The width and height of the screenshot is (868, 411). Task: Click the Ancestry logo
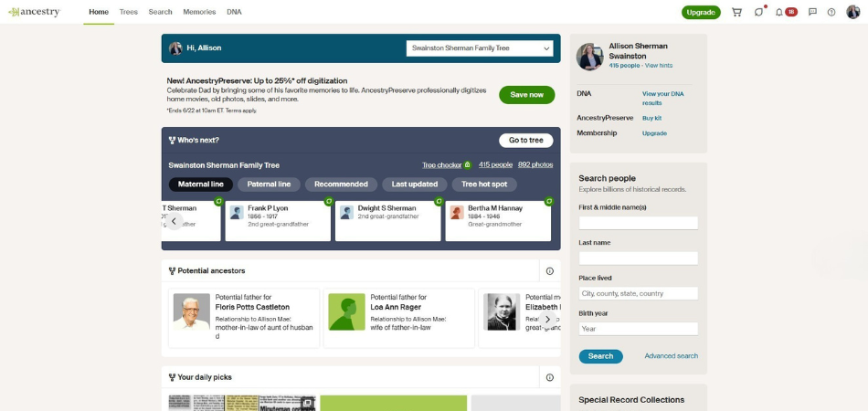tap(35, 12)
